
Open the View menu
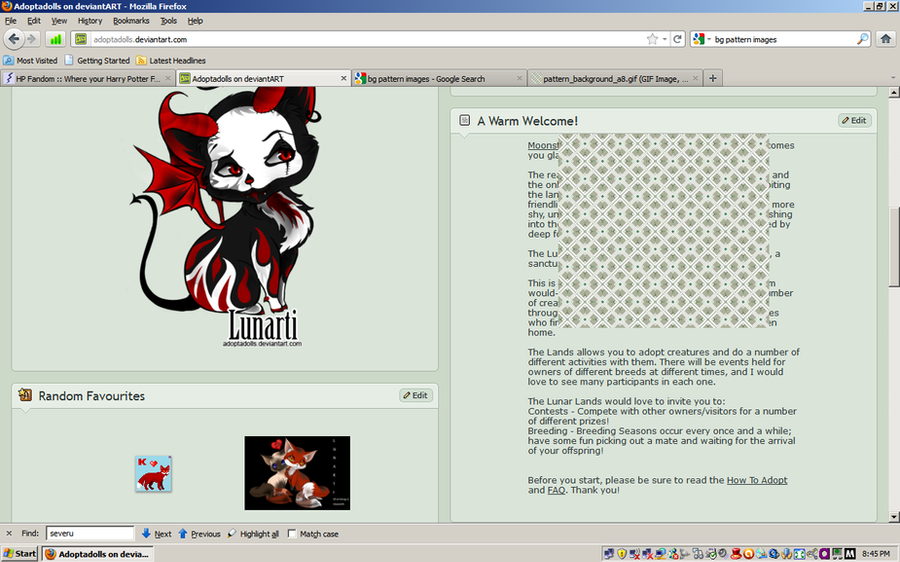pyautogui.click(x=59, y=21)
